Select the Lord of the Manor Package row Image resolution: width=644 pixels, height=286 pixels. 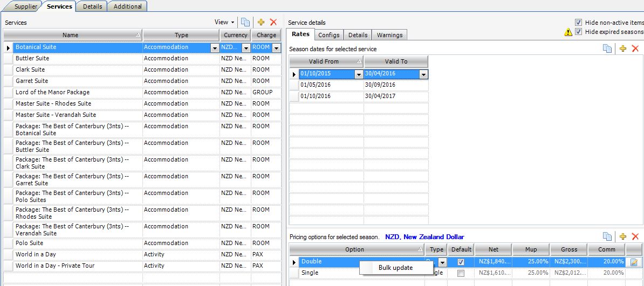coord(53,92)
